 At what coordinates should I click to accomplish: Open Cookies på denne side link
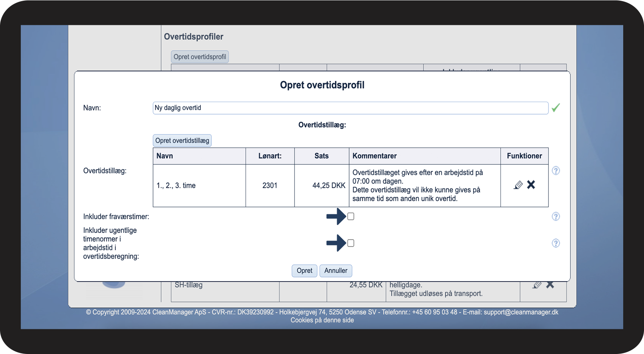pyautogui.click(x=322, y=320)
